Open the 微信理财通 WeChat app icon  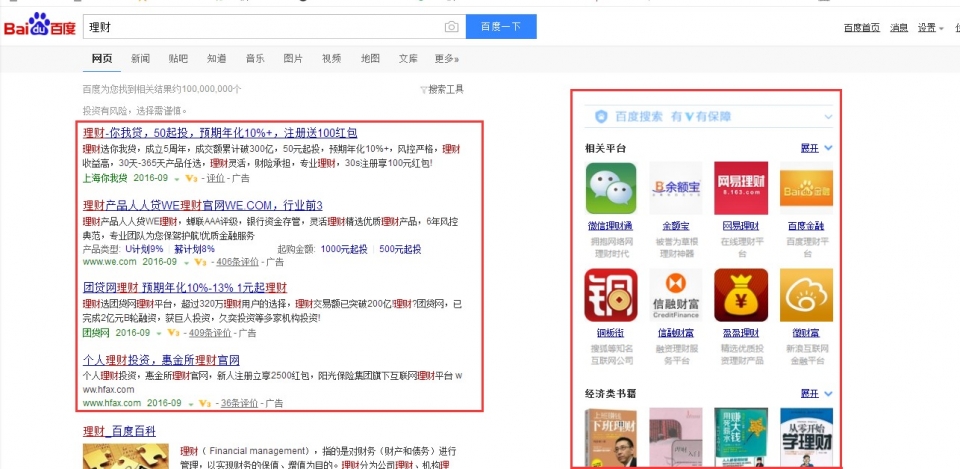pyautogui.click(x=610, y=188)
